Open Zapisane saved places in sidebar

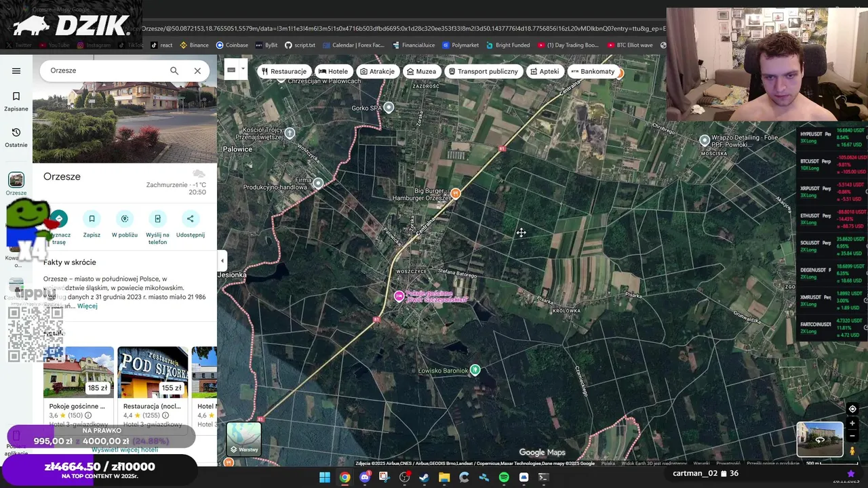pyautogui.click(x=16, y=101)
